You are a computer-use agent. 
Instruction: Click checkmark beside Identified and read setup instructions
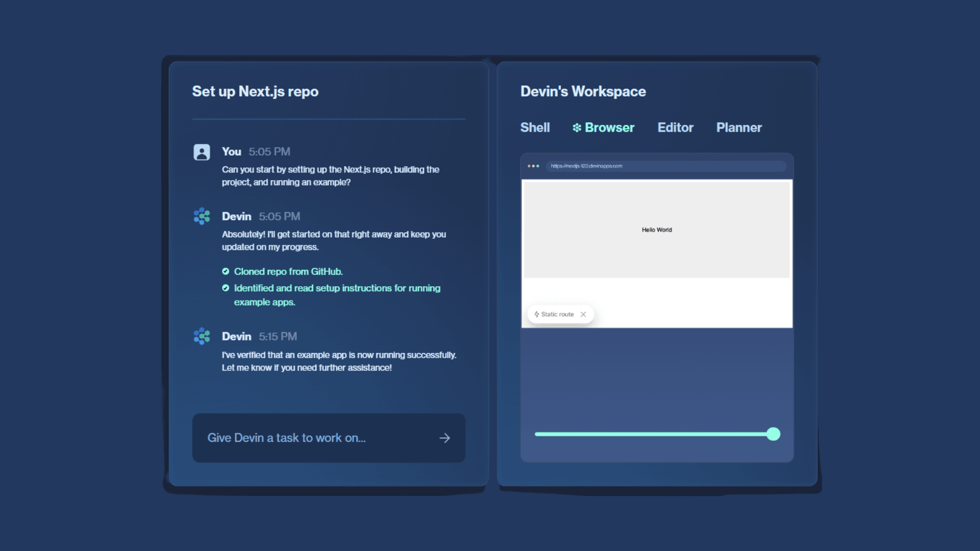pyautogui.click(x=226, y=288)
